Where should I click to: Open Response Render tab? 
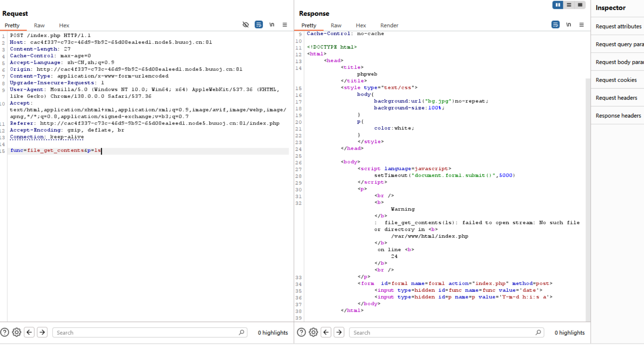tap(389, 26)
